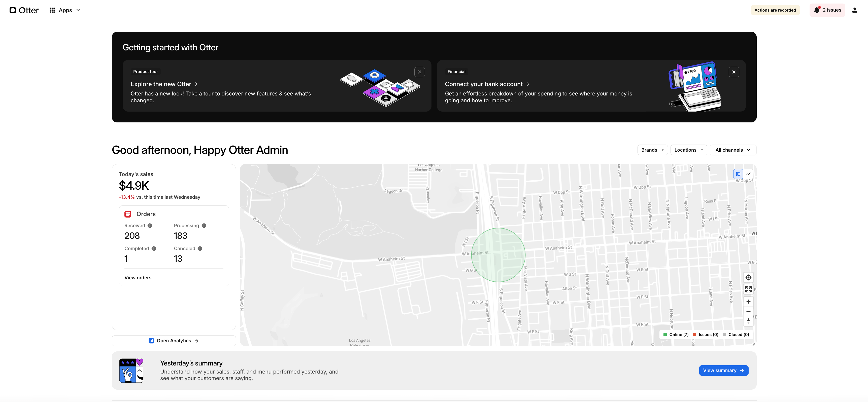Click the 183 processing orders value

tap(180, 236)
